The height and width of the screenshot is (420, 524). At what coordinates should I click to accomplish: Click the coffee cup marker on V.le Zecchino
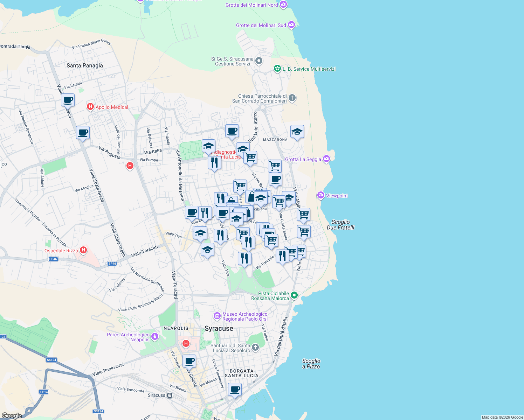(x=192, y=212)
